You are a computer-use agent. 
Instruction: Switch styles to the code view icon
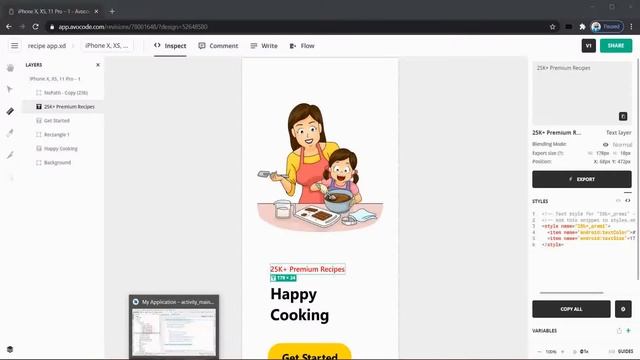click(x=627, y=200)
